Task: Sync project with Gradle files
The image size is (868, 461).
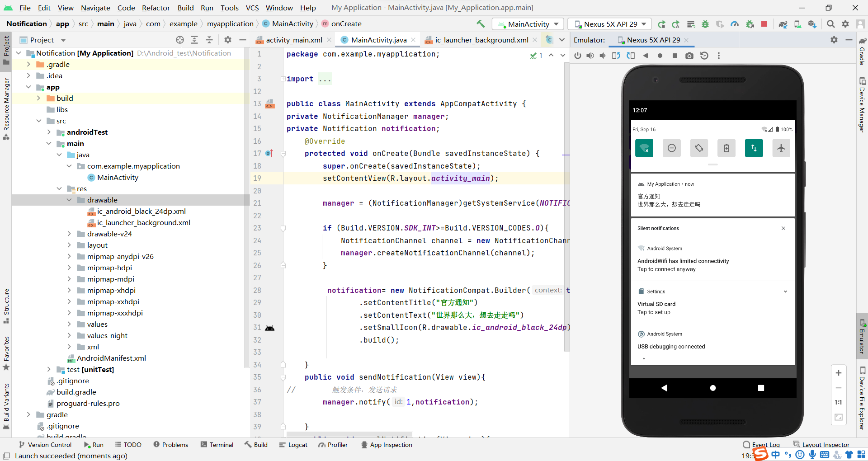Action: pos(783,24)
